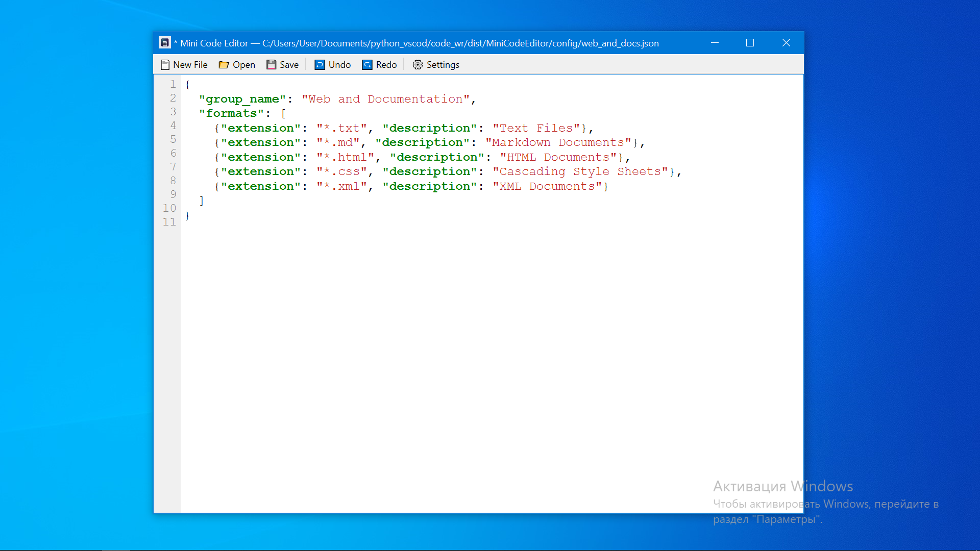Click the Mini Code Editor app icon in title bar

click(164, 43)
